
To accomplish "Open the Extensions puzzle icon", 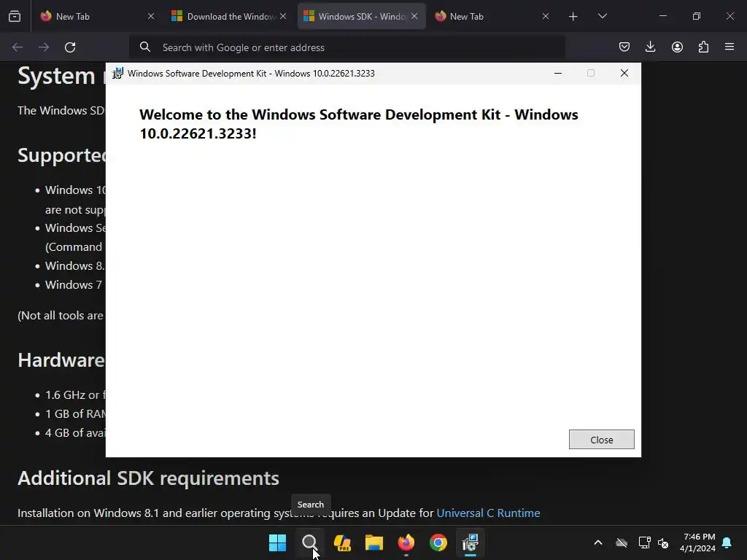I will [703, 47].
